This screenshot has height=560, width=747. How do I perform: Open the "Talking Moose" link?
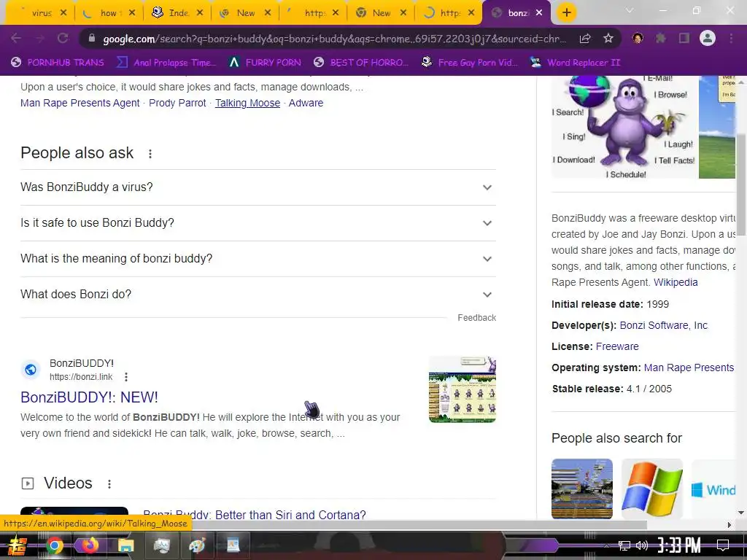(247, 103)
